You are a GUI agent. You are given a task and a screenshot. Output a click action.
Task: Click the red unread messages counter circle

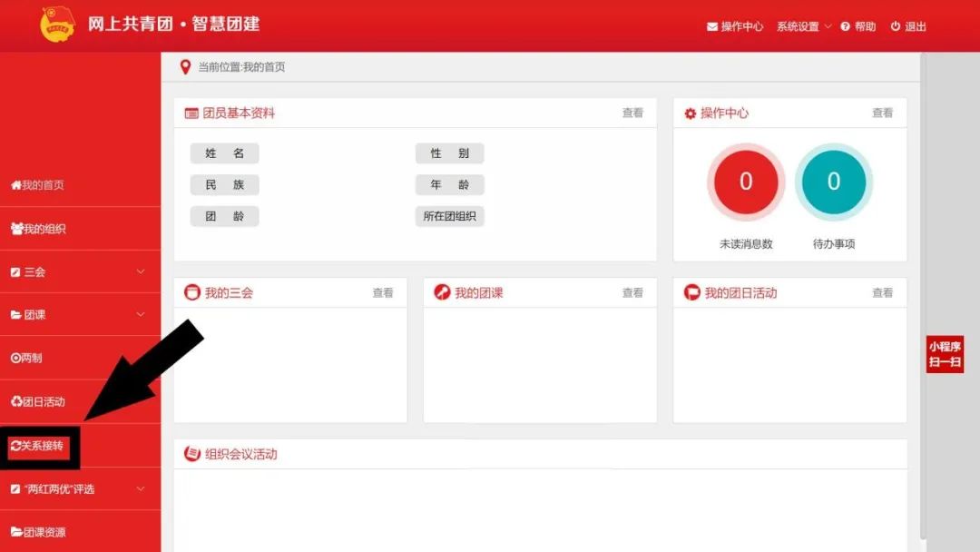(x=746, y=182)
